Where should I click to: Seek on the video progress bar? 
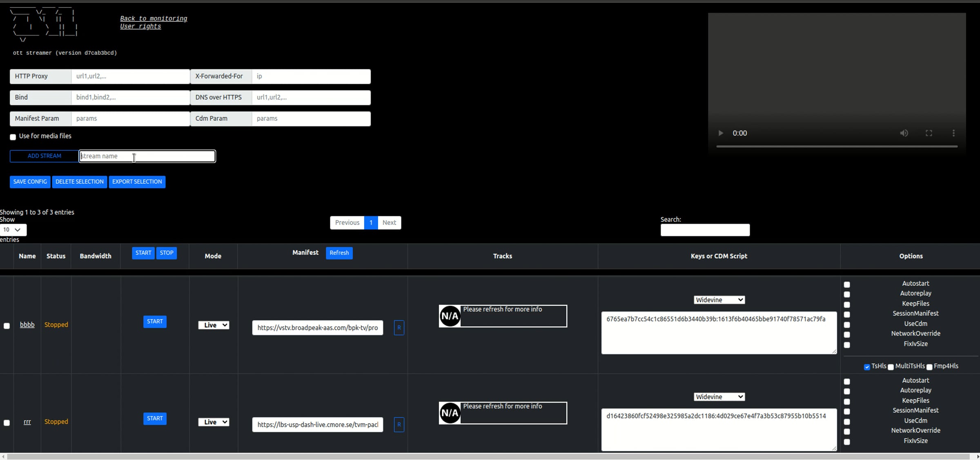click(x=837, y=146)
